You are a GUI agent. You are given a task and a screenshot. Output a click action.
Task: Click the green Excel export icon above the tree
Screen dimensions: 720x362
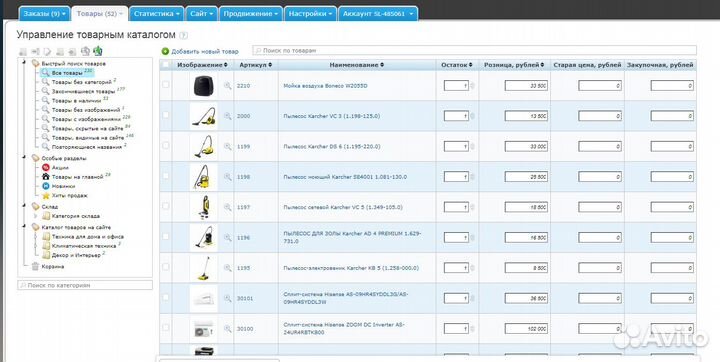[98, 51]
